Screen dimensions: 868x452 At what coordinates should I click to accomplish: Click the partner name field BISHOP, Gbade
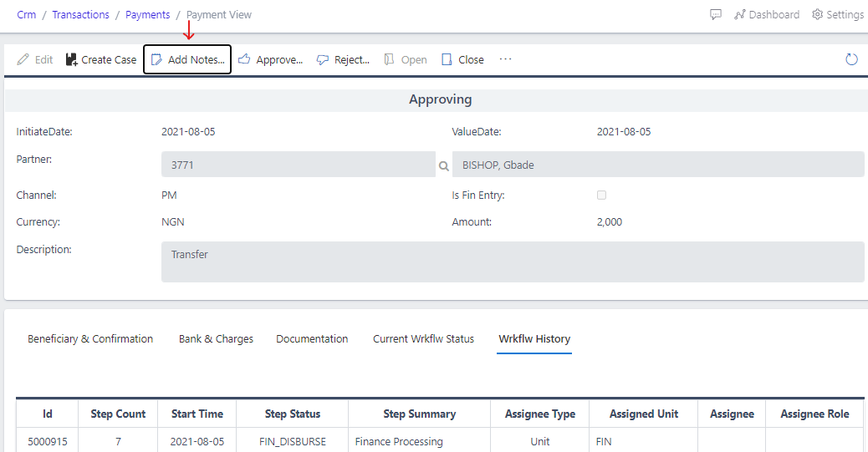pyautogui.click(x=658, y=165)
